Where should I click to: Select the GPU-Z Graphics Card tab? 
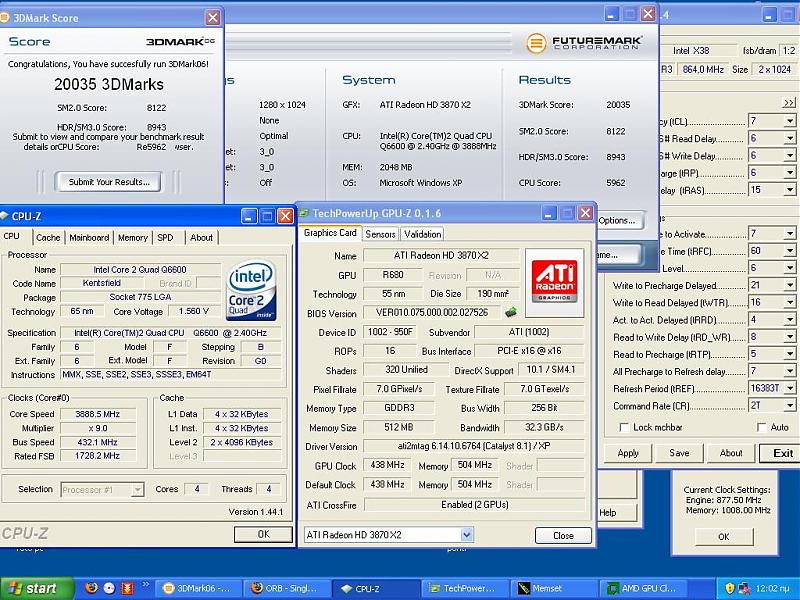coord(330,233)
